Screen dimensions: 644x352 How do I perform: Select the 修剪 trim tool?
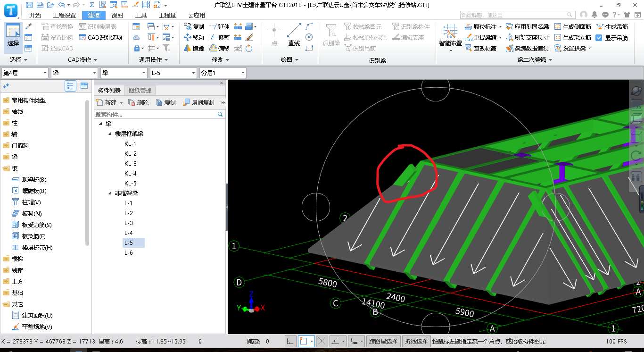219,37
